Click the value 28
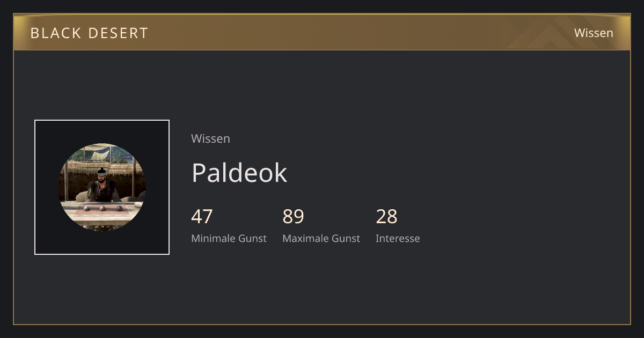 coord(386,217)
